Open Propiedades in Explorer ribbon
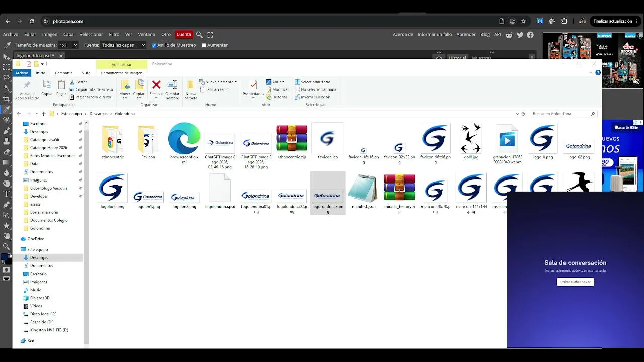This screenshot has height=362, width=644. tap(253, 88)
